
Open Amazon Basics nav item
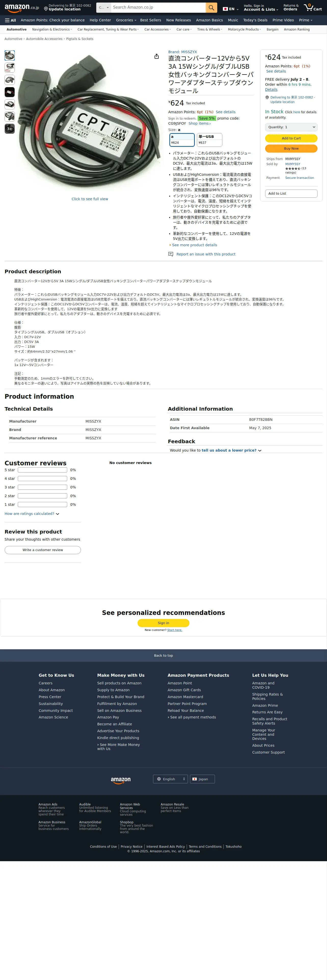209,20
